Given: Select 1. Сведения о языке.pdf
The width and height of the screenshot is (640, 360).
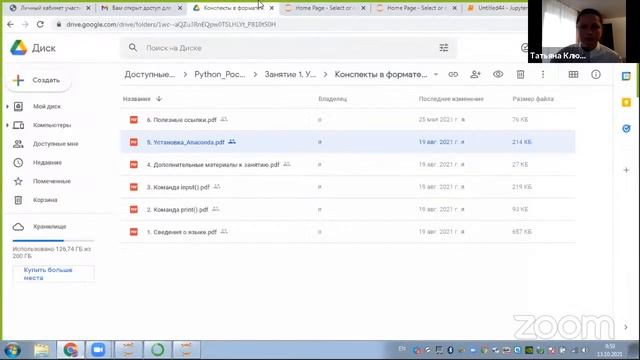Looking at the screenshot, I should [x=348, y=232].
